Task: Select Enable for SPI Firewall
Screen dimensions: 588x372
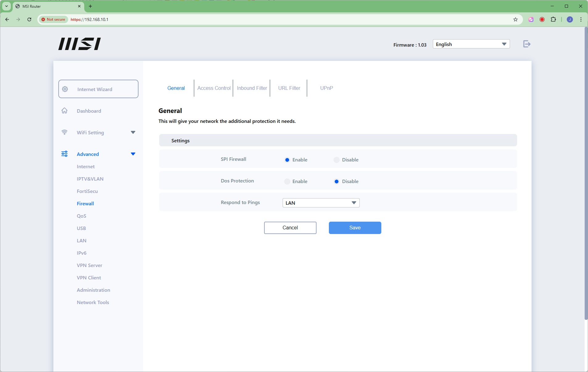Action: [x=287, y=160]
